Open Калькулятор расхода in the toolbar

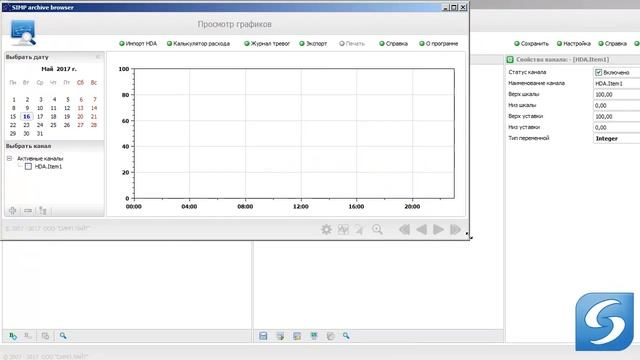198,44
